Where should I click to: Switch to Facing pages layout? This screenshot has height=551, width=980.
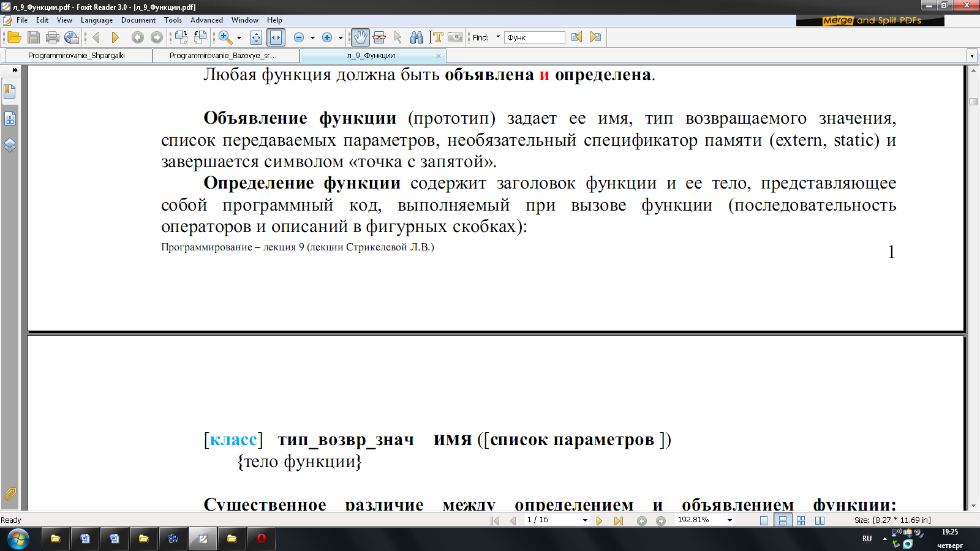[820, 520]
